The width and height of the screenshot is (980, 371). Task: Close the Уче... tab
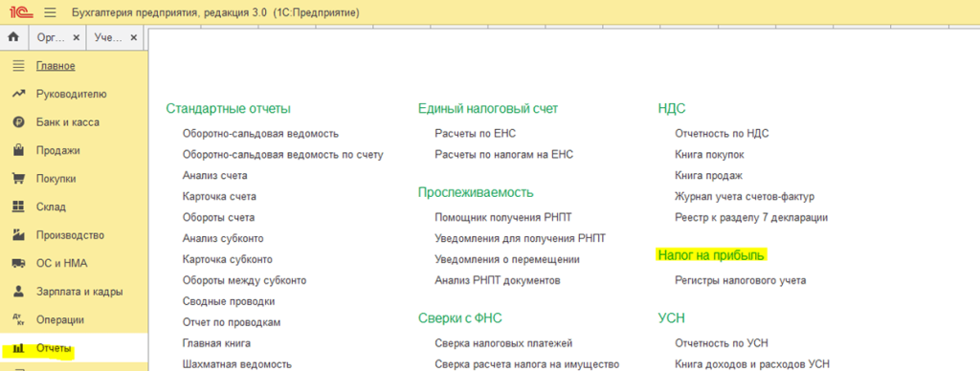point(133,37)
